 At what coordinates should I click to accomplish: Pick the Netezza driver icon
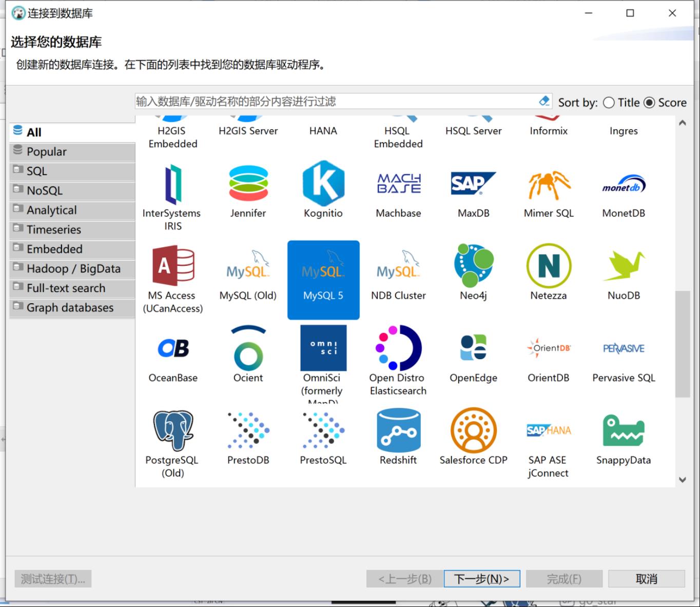tap(549, 265)
